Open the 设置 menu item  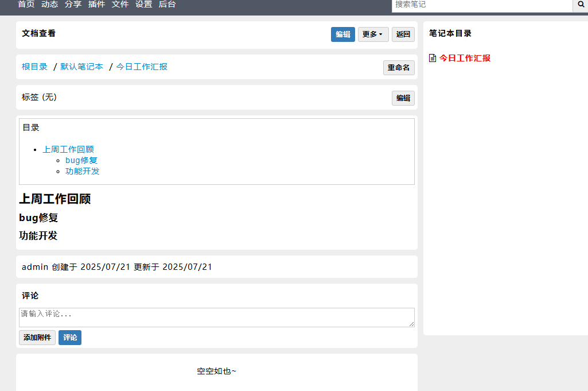tap(143, 5)
